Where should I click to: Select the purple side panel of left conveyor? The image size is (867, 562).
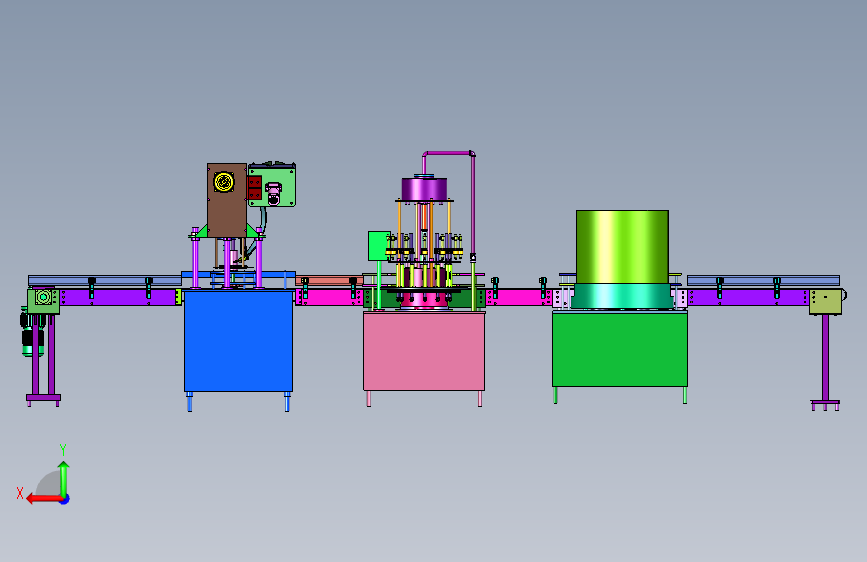(x=117, y=298)
